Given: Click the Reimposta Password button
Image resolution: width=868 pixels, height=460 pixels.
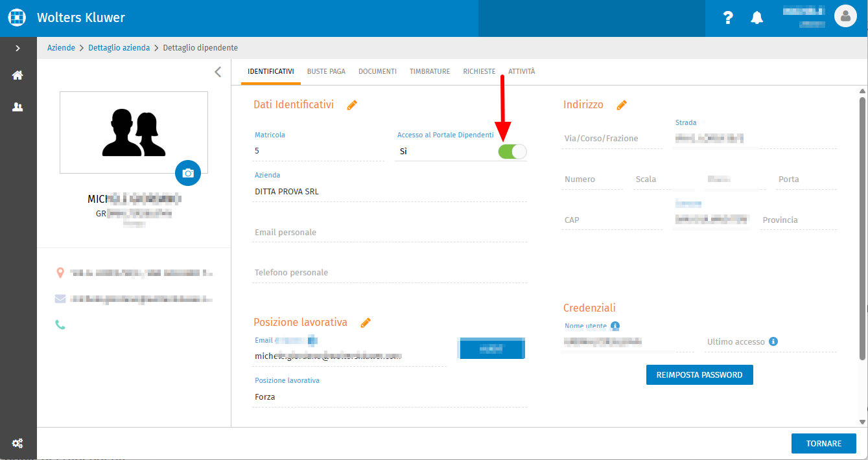Looking at the screenshot, I should coord(699,374).
